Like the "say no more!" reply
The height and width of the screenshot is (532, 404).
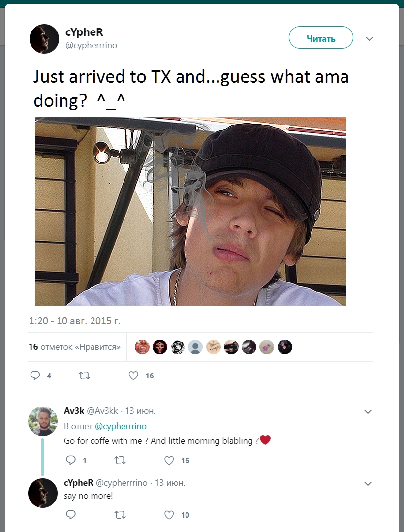coord(169,515)
